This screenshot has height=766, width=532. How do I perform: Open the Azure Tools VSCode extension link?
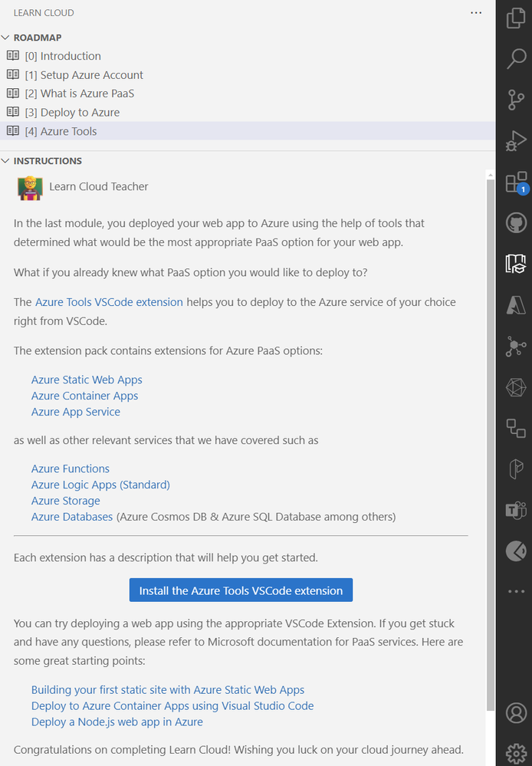(109, 302)
